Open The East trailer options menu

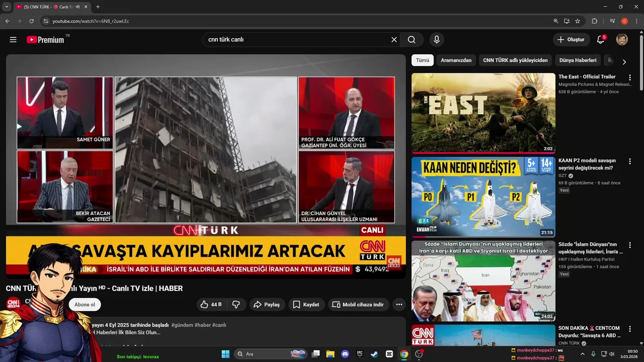(629, 77)
